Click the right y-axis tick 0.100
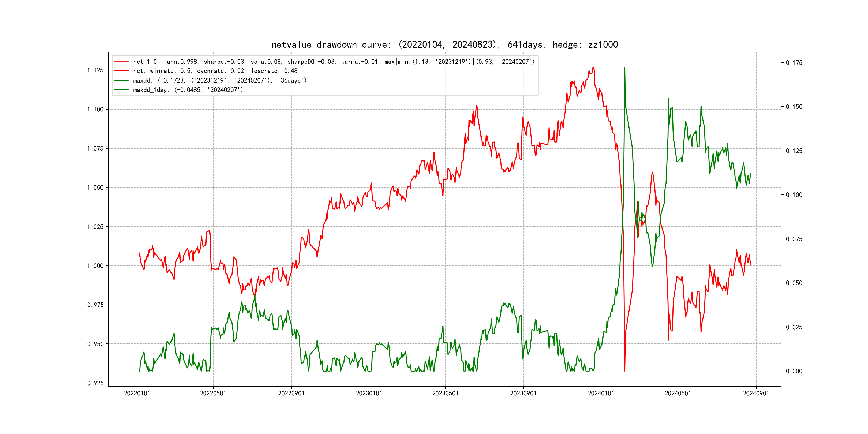This screenshot has height=434, width=868. pyautogui.click(x=794, y=195)
